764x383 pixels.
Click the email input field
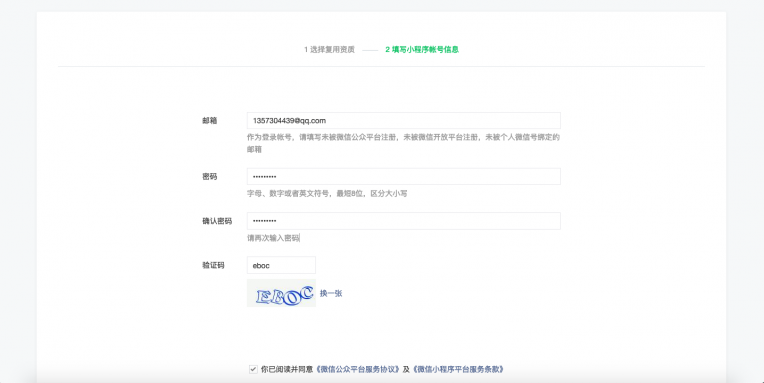tap(403, 120)
